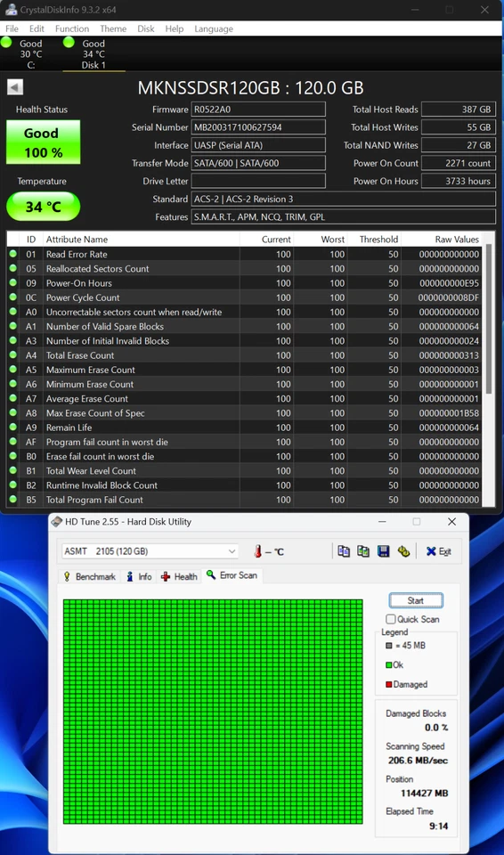The image size is (504, 855).
Task: Click the attribute list vertical scrollbar
Action: tap(488, 319)
